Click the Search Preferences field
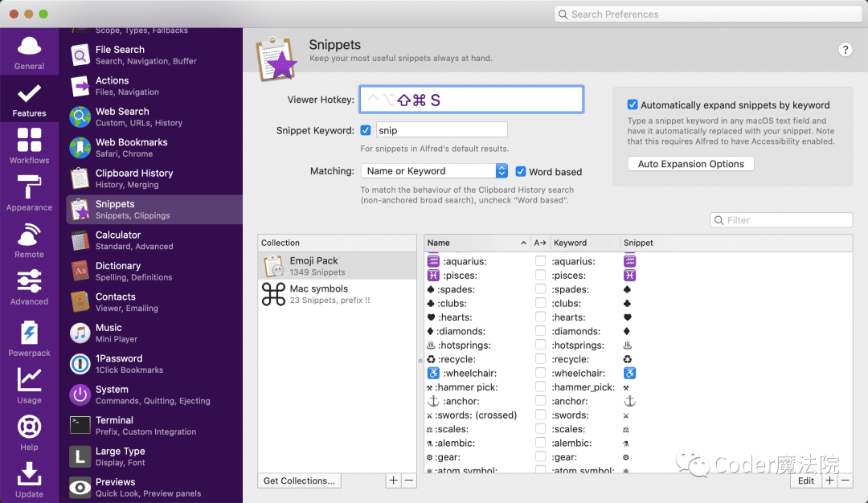Image resolution: width=868 pixels, height=503 pixels. (708, 14)
